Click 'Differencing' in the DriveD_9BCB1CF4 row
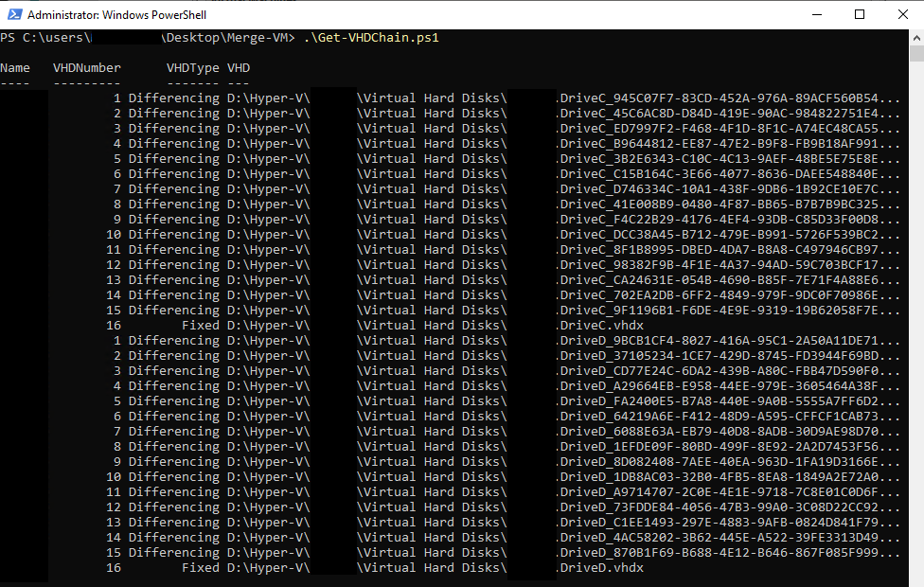 point(174,341)
